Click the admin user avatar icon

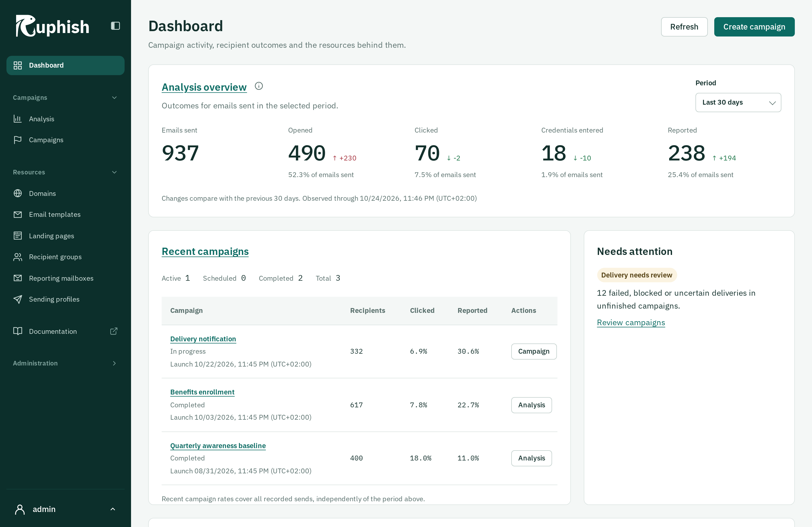click(20, 509)
